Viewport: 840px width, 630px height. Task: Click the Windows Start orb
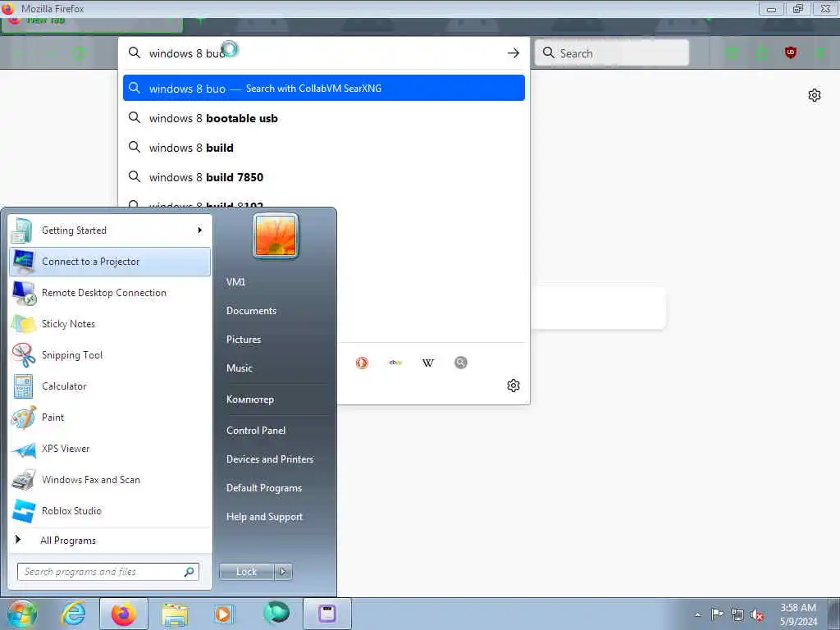coord(22,614)
